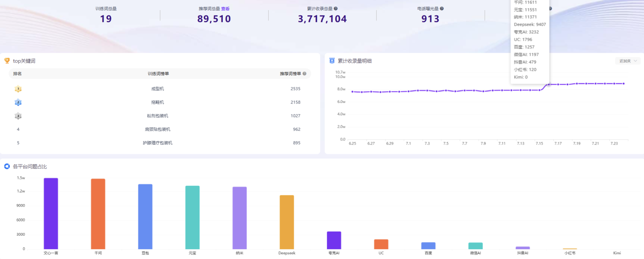Click the 千问 orange bar
The width and height of the screenshot is (644, 259).
click(x=98, y=214)
